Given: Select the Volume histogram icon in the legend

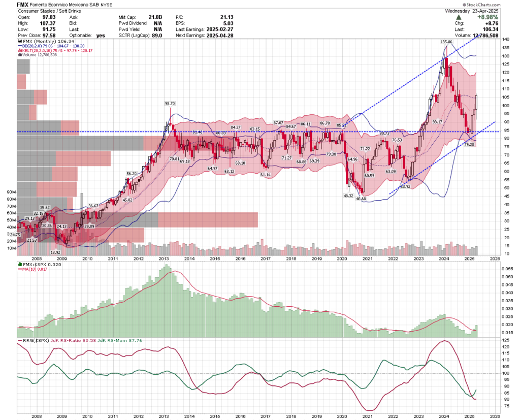Looking at the screenshot, I should [19, 54].
